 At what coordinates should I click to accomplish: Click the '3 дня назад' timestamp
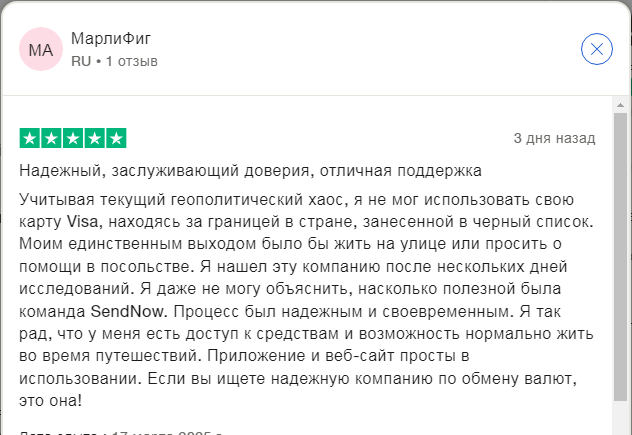555,137
